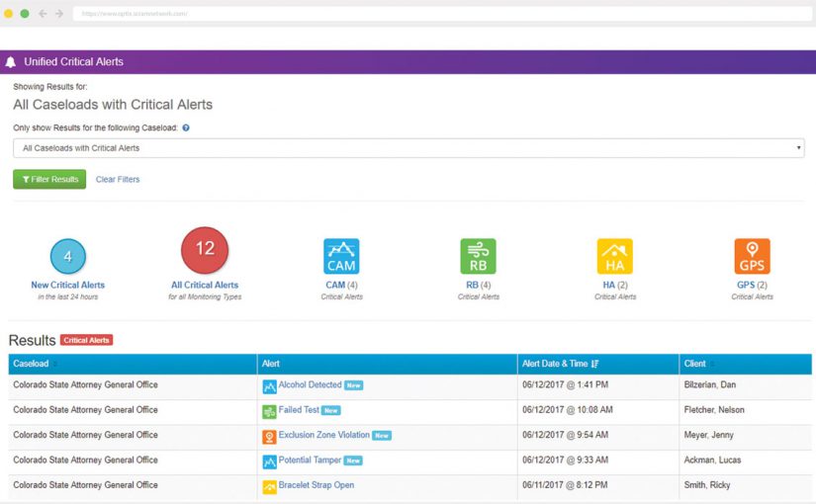Open the New Critical Alerts link
The image size is (816, 504).
(67, 285)
